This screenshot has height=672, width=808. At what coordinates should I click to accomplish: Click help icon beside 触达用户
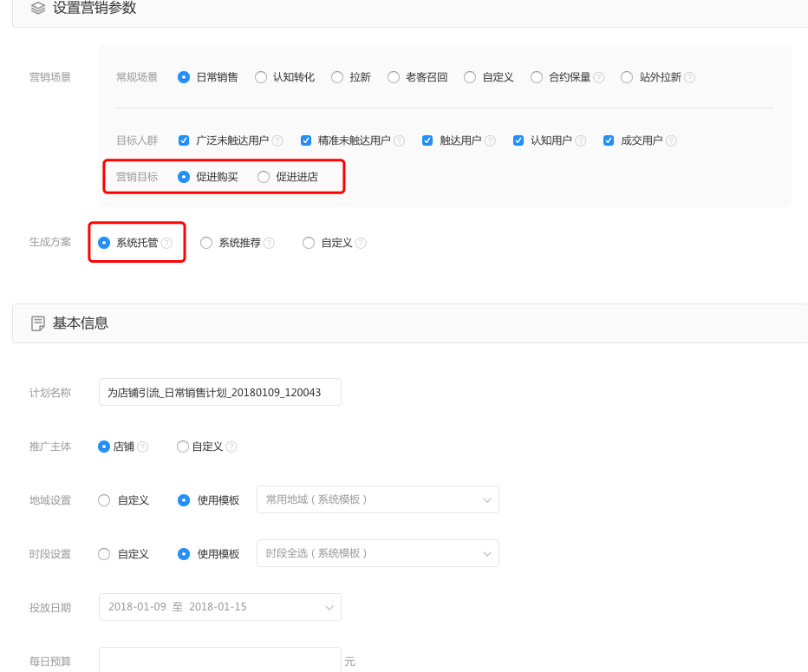pos(490,140)
